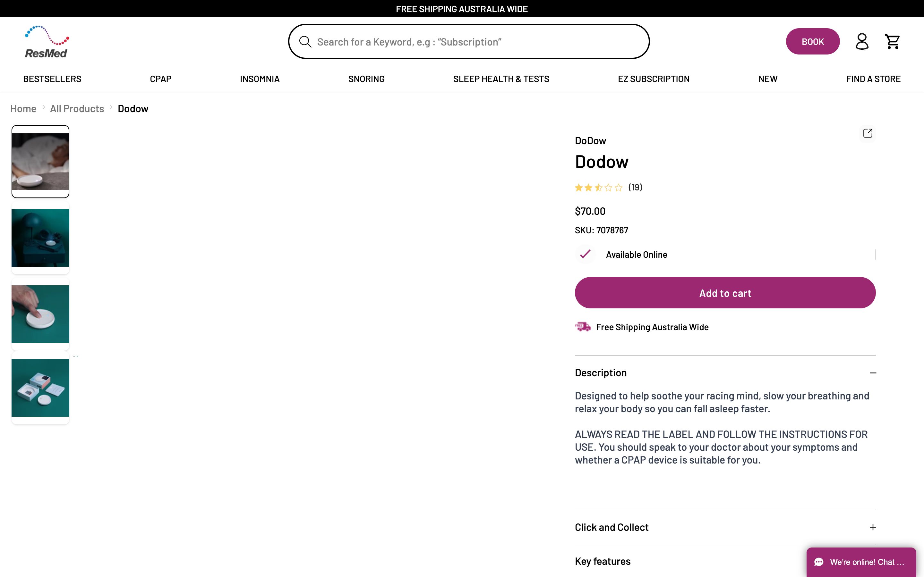Expand the Click and Collect section
The height and width of the screenshot is (577, 924).
click(x=873, y=527)
